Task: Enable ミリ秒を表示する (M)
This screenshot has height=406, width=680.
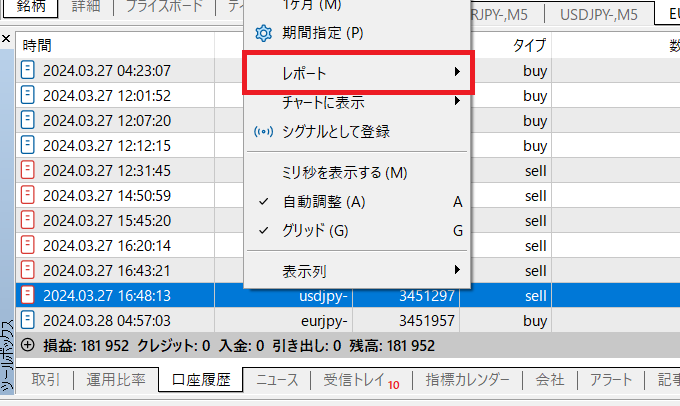Action: (x=345, y=173)
